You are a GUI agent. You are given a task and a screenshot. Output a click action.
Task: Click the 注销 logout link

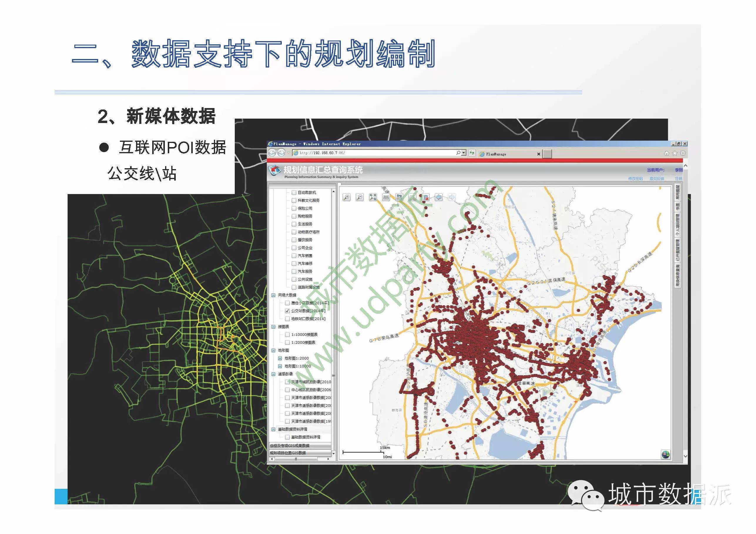tap(678, 179)
